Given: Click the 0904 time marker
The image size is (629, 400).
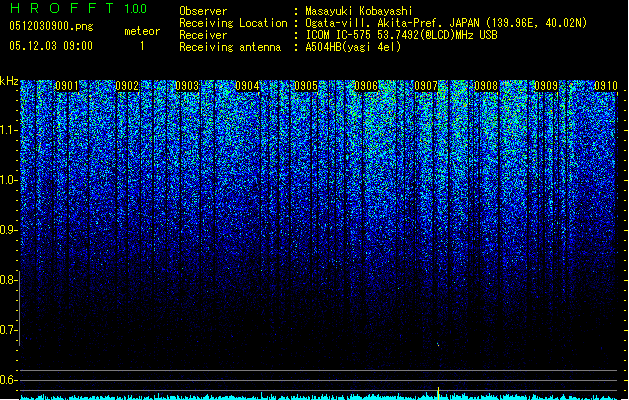Looking at the screenshot, I should pyautogui.click(x=247, y=86).
